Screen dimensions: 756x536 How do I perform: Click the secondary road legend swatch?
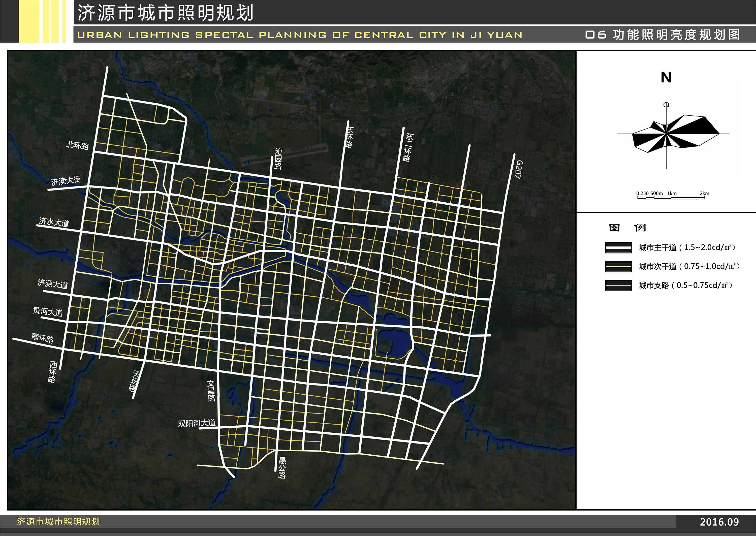[618, 266]
